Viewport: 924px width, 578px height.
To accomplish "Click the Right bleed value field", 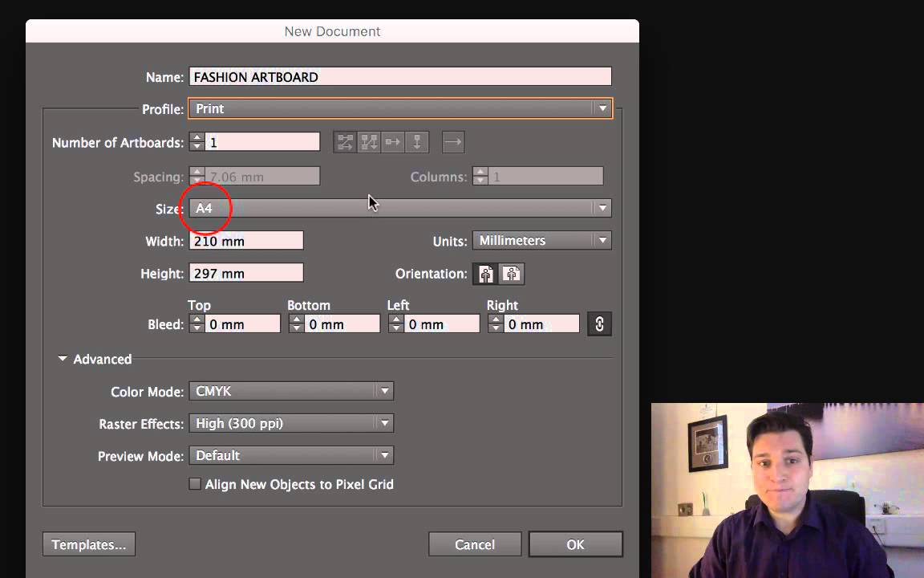I will click(x=541, y=324).
